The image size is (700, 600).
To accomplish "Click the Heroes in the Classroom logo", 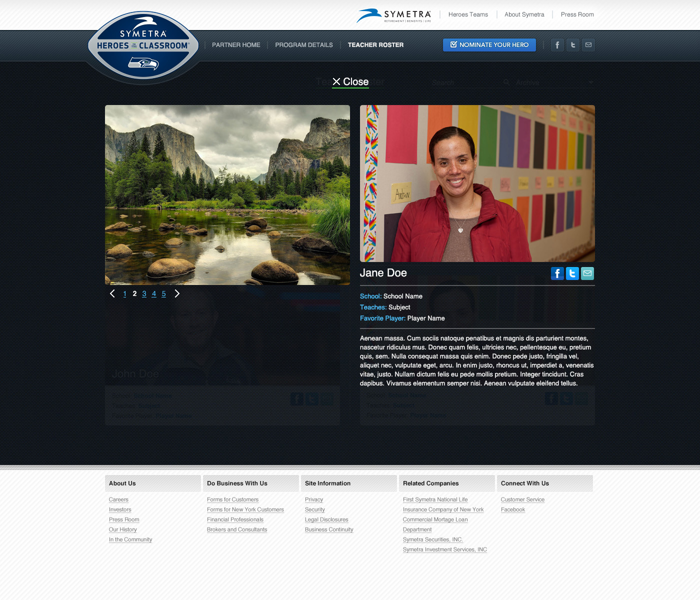I will [143, 47].
